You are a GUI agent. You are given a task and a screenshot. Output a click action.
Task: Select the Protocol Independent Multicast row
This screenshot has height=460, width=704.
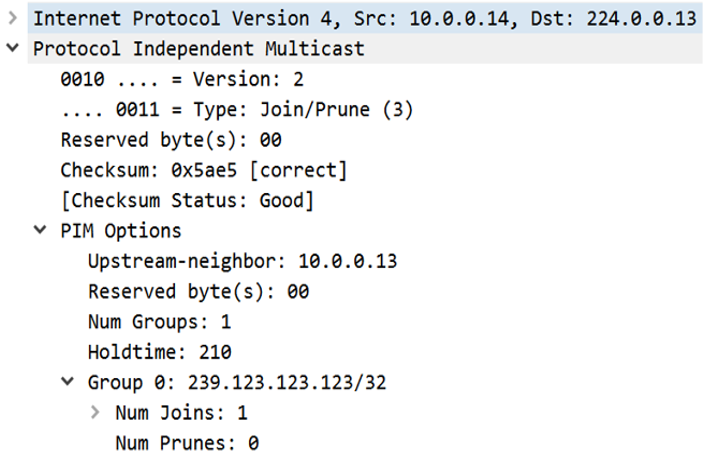click(x=198, y=49)
